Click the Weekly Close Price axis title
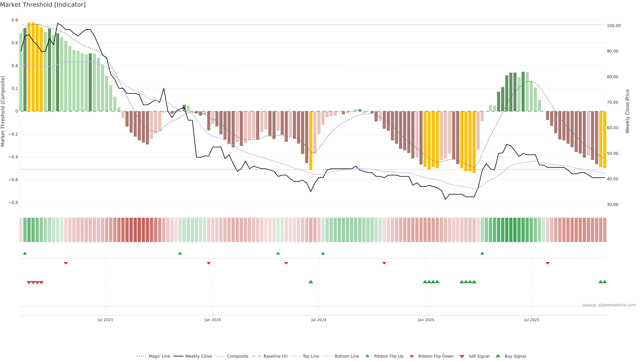This screenshot has width=644, height=362. coord(627,111)
